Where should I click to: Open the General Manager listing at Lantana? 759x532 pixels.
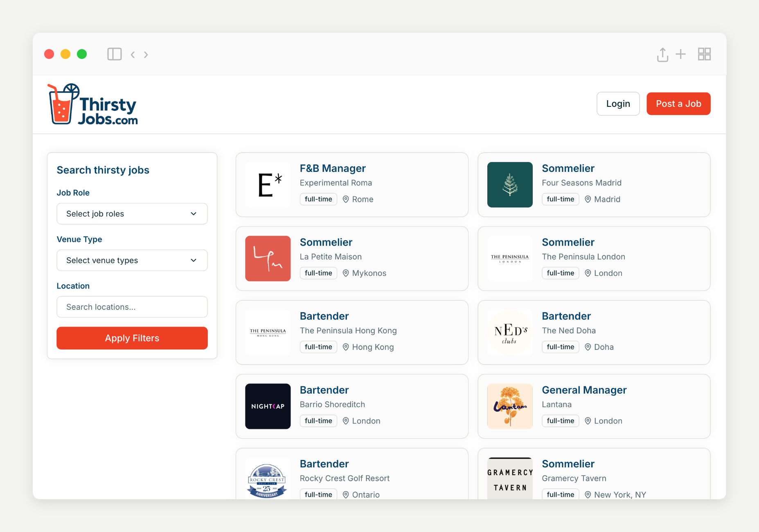584,390
